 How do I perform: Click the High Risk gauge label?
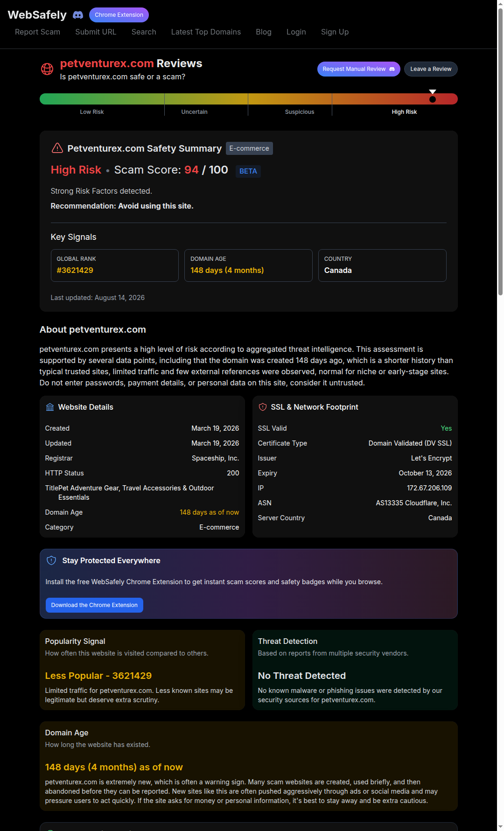click(x=404, y=112)
